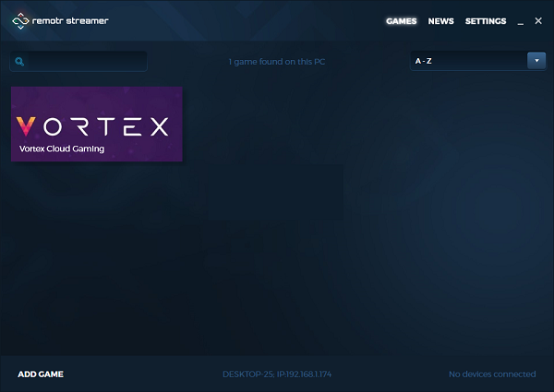Click the DESKTOP-25 IP address text
The width and height of the screenshot is (554, 392).
[277, 374]
